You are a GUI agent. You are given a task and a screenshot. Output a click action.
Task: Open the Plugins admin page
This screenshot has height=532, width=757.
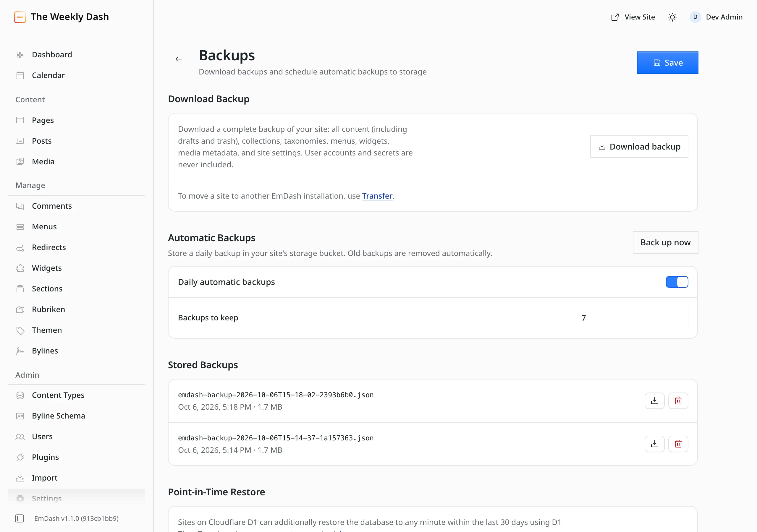[x=77, y=458]
